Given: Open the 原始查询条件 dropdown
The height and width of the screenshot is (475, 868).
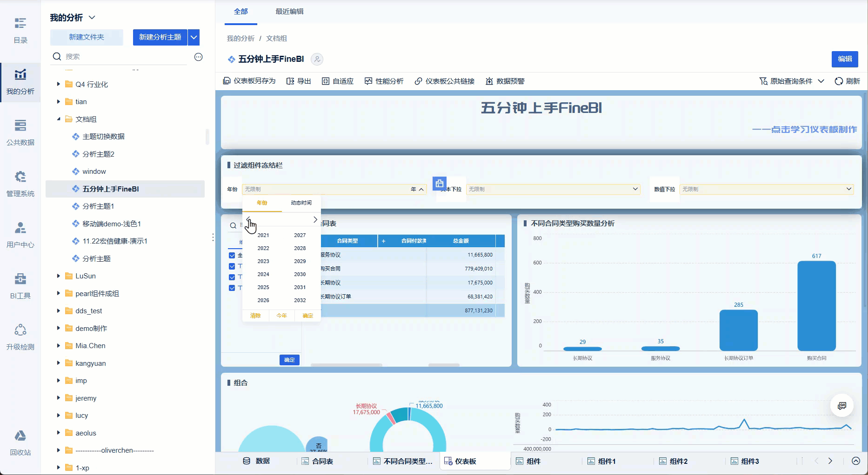Looking at the screenshot, I should (792, 81).
